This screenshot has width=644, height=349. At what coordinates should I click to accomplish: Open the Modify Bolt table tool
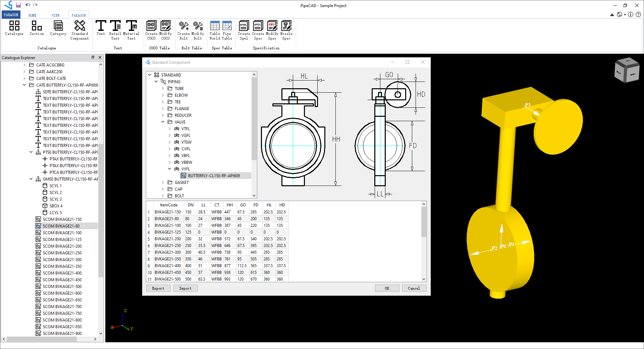point(198,30)
